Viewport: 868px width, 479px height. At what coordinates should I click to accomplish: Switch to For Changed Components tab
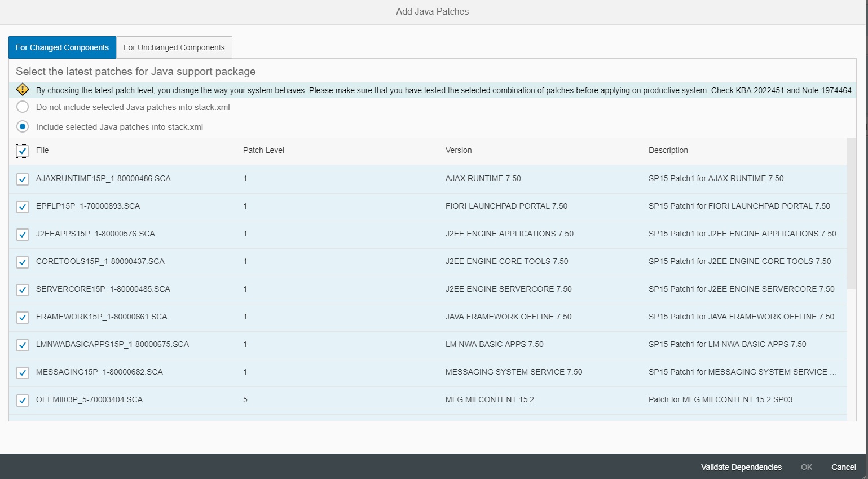coord(62,47)
